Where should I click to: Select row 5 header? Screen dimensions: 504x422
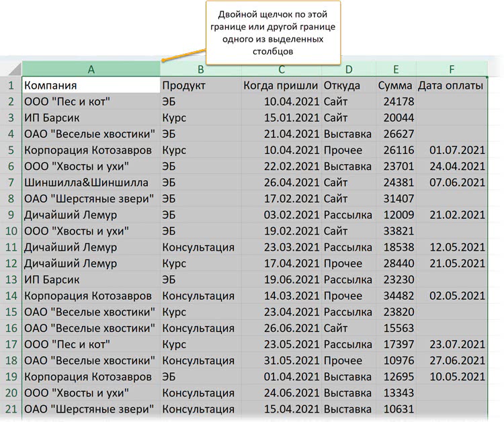point(11,150)
